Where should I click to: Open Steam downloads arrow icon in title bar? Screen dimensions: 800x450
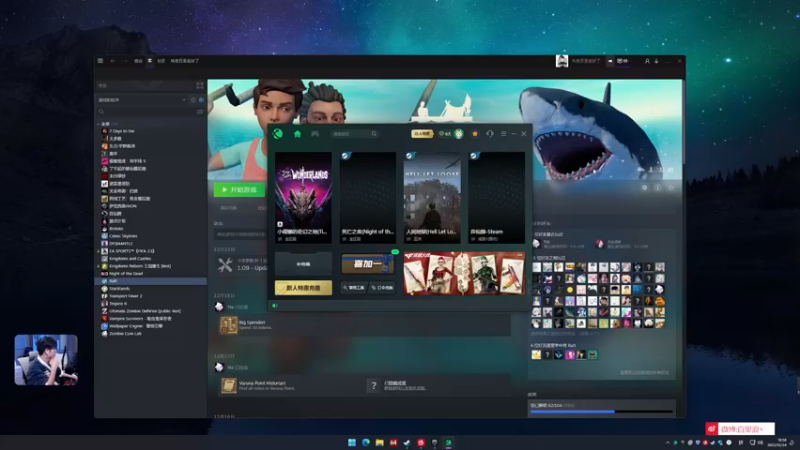(656, 61)
